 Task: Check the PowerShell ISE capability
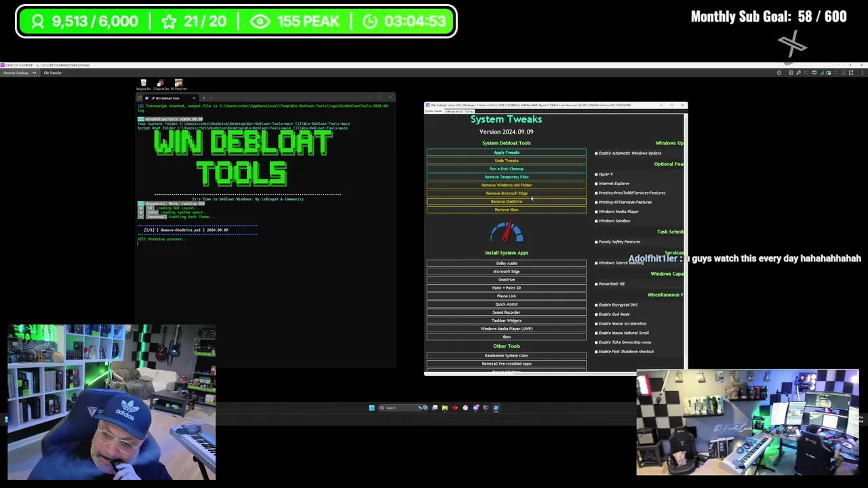click(x=597, y=284)
